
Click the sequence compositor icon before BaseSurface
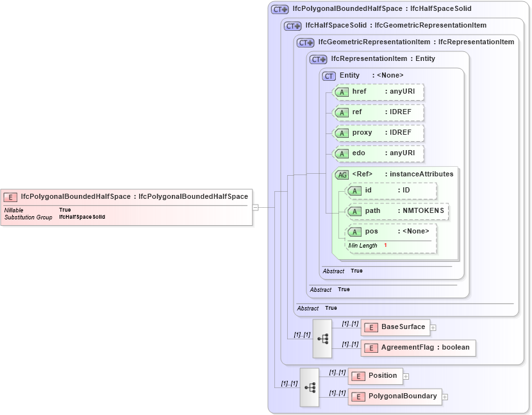[x=323, y=339]
